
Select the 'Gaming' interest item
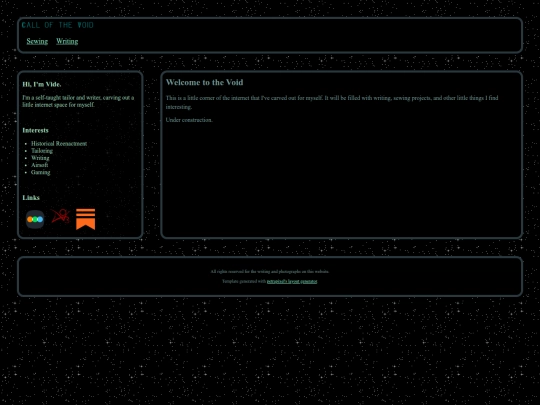41,173
